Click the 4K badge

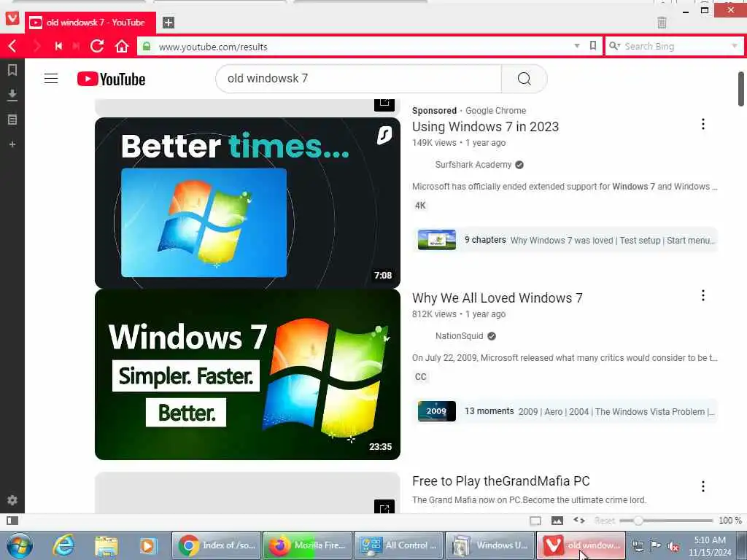click(x=420, y=206)
